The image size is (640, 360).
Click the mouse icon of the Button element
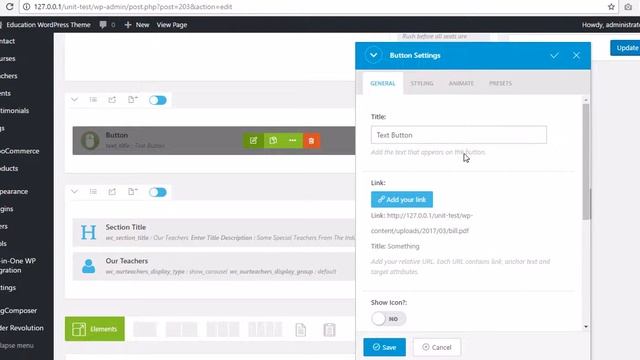click(90, 140)
